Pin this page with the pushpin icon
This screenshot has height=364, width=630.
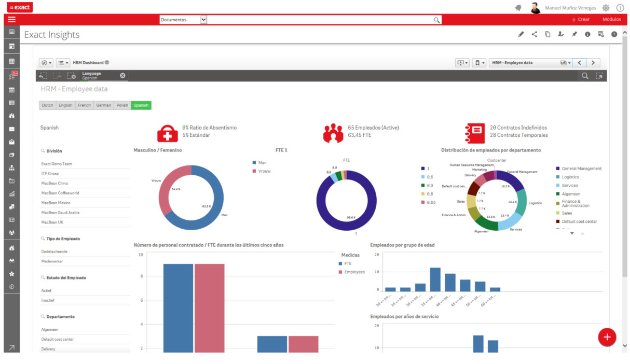[x=574, y=35]
